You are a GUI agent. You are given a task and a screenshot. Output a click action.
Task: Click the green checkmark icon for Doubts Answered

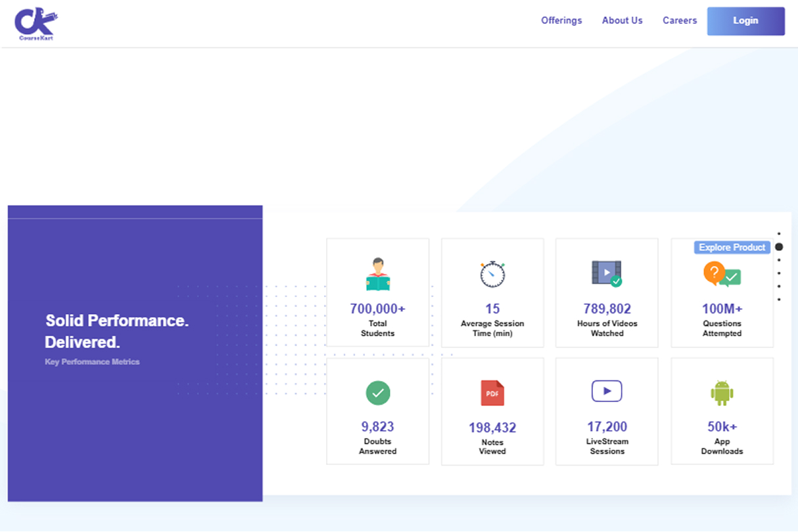pyautogui.click(x=378, y=393)
